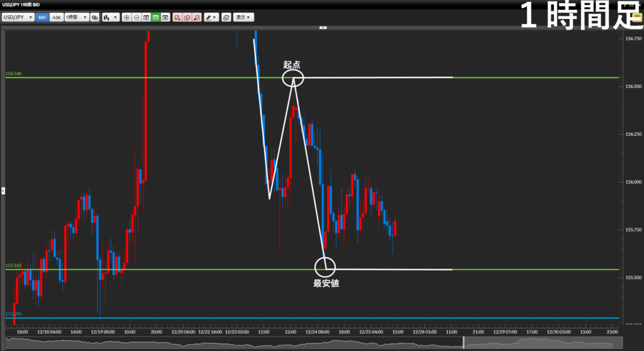Click the zoom in plus icon
This screenshot has width=644, height=351.
pos(127,18)
